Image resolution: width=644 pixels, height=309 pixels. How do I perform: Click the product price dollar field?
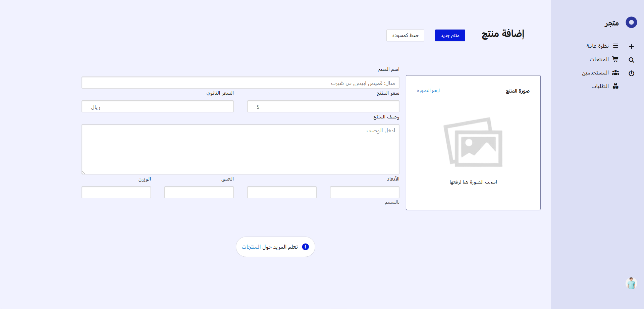323,107
